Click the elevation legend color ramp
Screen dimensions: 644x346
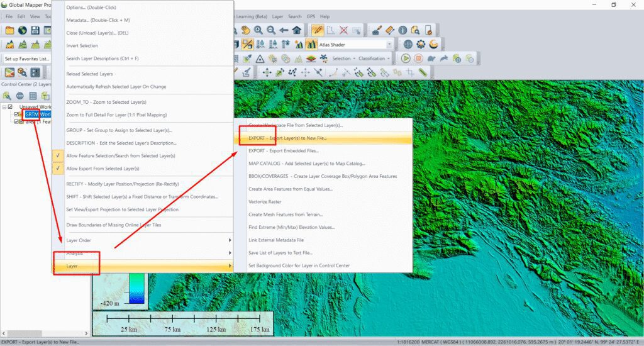pyautogui.click(x=136, y=288)
